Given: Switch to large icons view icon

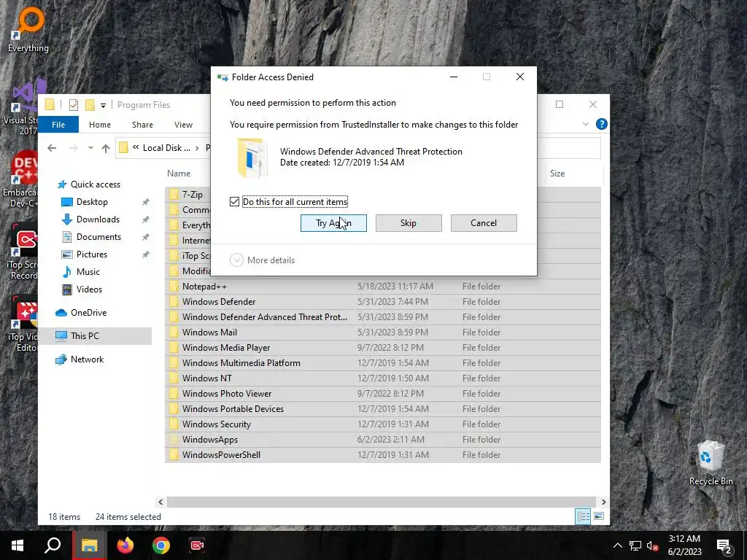Looking at the screenshot, I should point(599,516).
